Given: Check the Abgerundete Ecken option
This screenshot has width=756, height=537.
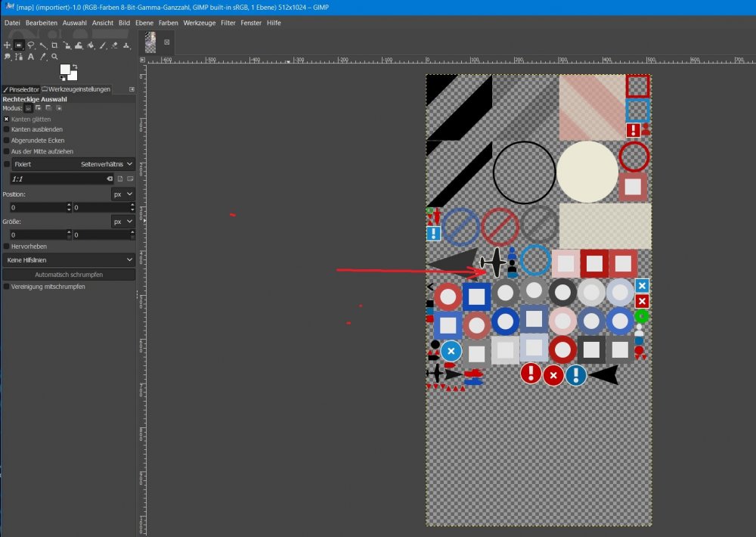Looking at the screenshot, I should click(7, 140).
